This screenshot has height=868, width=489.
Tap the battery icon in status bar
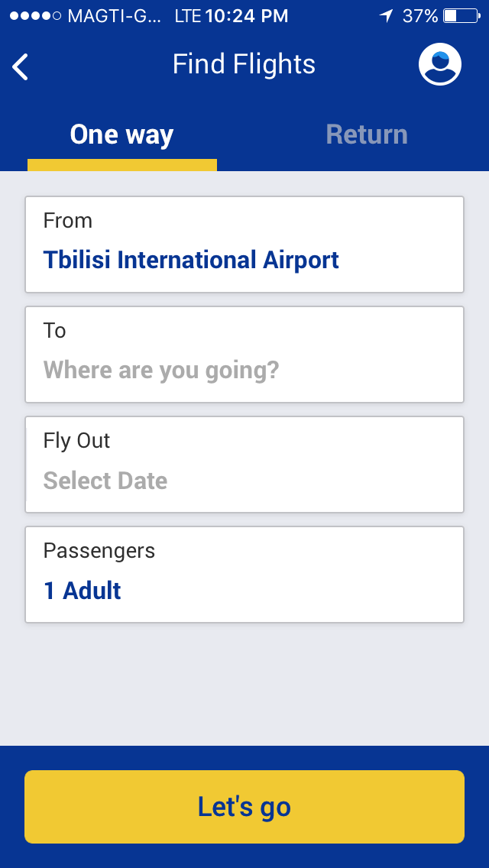point(461,15)
